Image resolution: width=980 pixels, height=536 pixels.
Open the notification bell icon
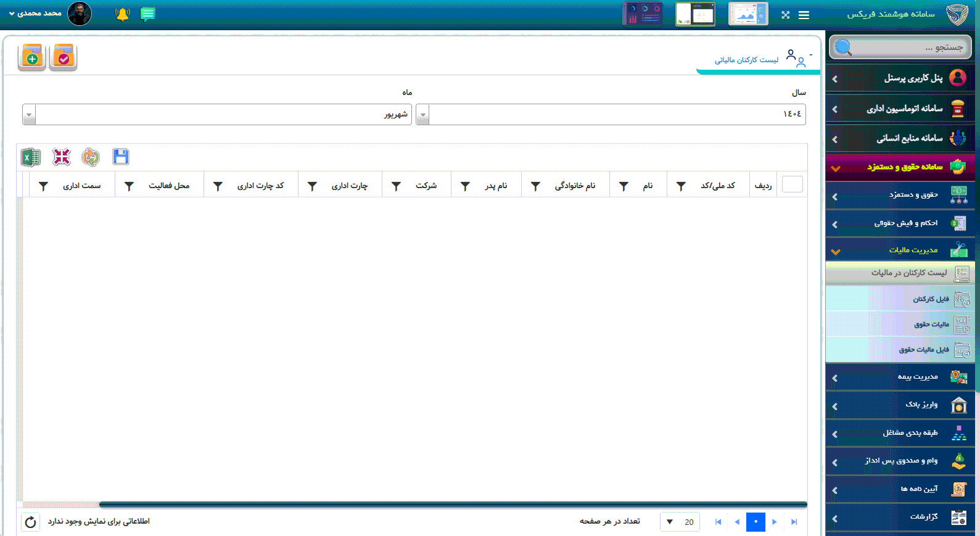pyautogui.click(x=122, y=14)
